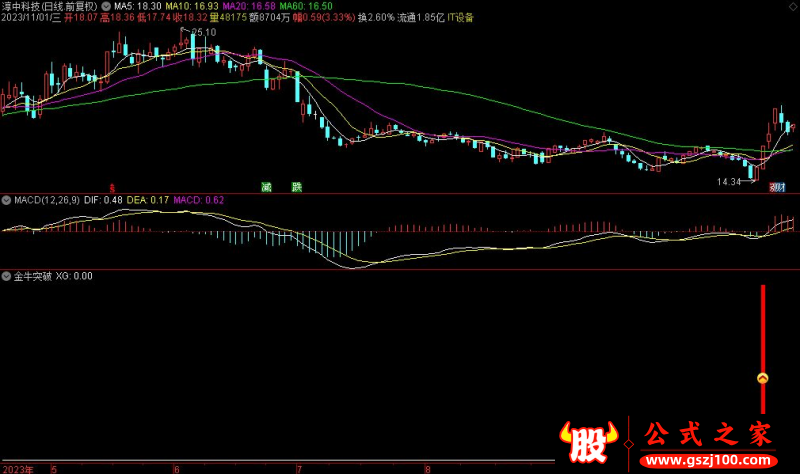The image size is (800, 474).
Task: Open MACD indicator settings gear icon
Action: pos(7,200)
